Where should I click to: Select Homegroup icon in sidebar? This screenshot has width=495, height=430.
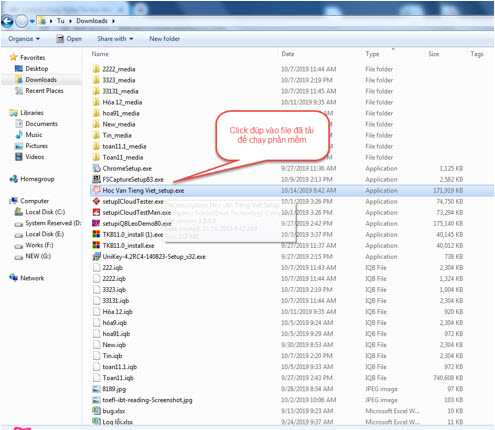[14, 179]
